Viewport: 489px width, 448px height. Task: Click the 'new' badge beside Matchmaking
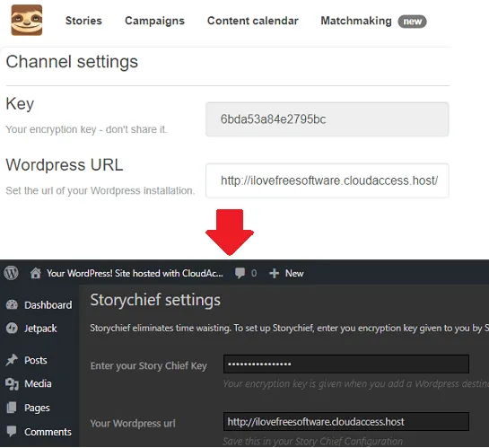(x=412, y=22)
